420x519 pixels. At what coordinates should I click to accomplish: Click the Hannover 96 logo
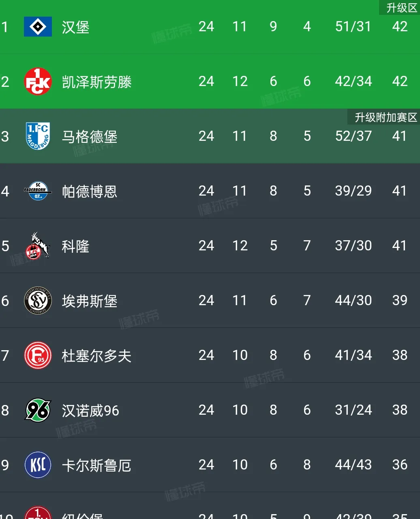pyautogui.click(x=38, y=410)
